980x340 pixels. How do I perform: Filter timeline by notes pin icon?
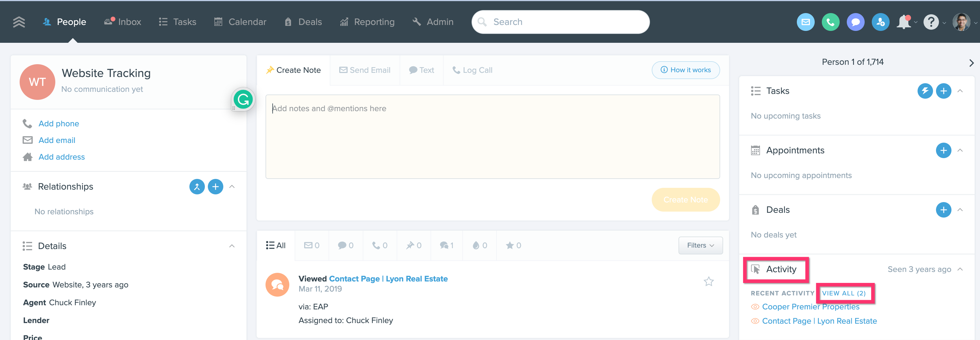pyautogui.click(x=414, y=245)
